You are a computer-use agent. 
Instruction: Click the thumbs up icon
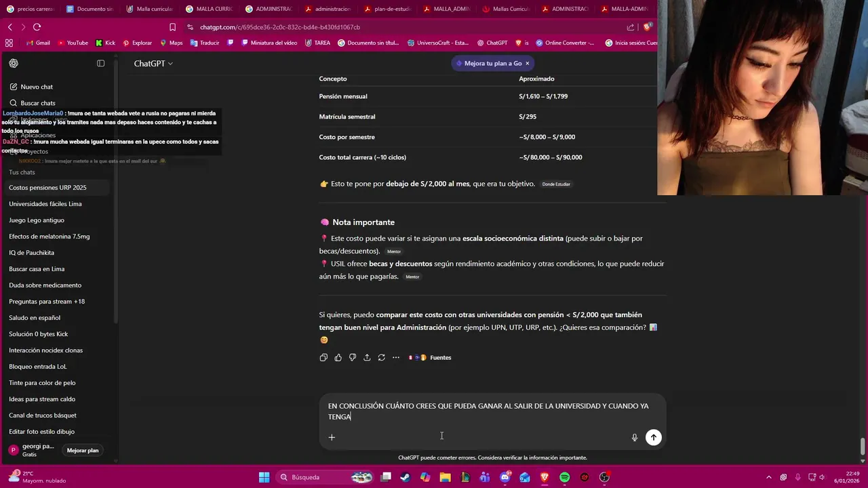pos(338,357)
